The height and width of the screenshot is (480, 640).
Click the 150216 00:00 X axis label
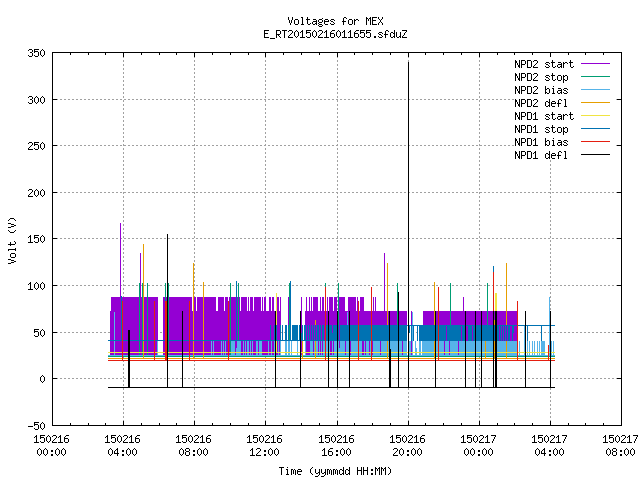click(x=51, y=446)
